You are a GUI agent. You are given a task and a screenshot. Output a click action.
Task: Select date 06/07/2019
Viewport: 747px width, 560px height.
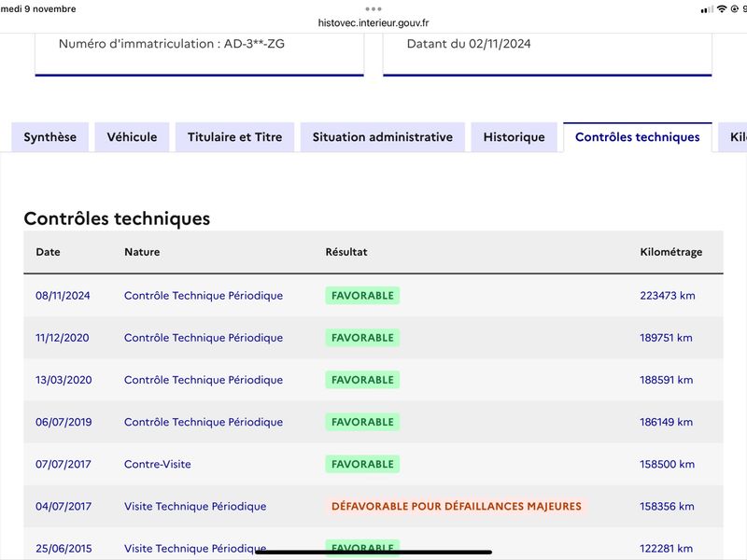click(x=63, y=422)
